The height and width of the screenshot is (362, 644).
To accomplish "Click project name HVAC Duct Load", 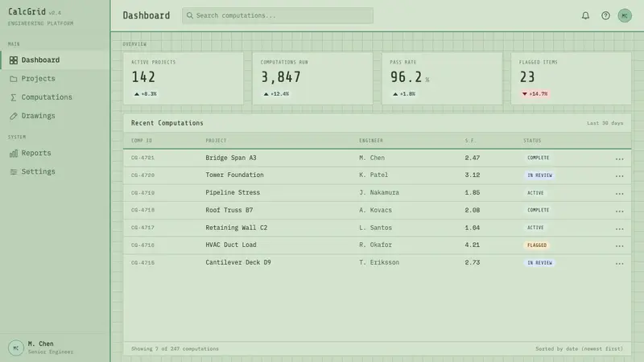I will [231, 245].
